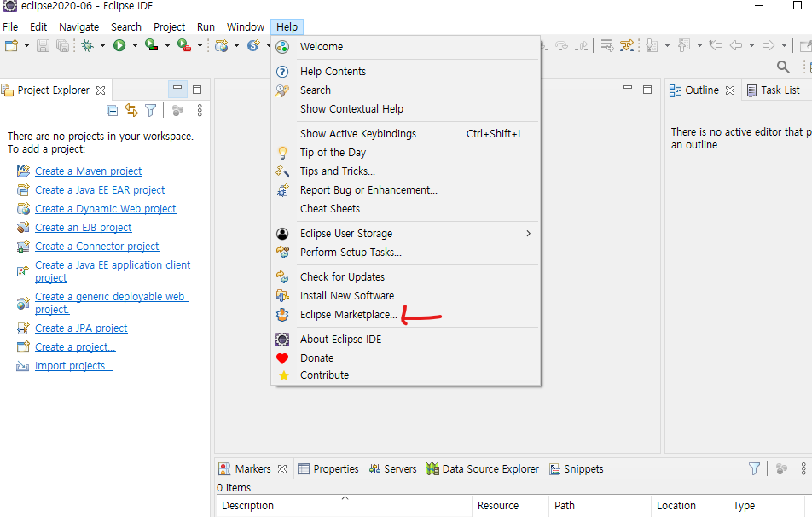Toggle Link with Editor in Project Explorer
Image resolution: width=812 pixels, height=517 pixels.
click(x=131, y=110)
